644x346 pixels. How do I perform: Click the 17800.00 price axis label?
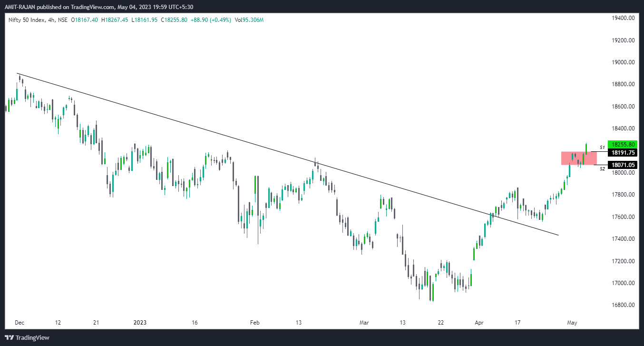[x=623, y=195]
